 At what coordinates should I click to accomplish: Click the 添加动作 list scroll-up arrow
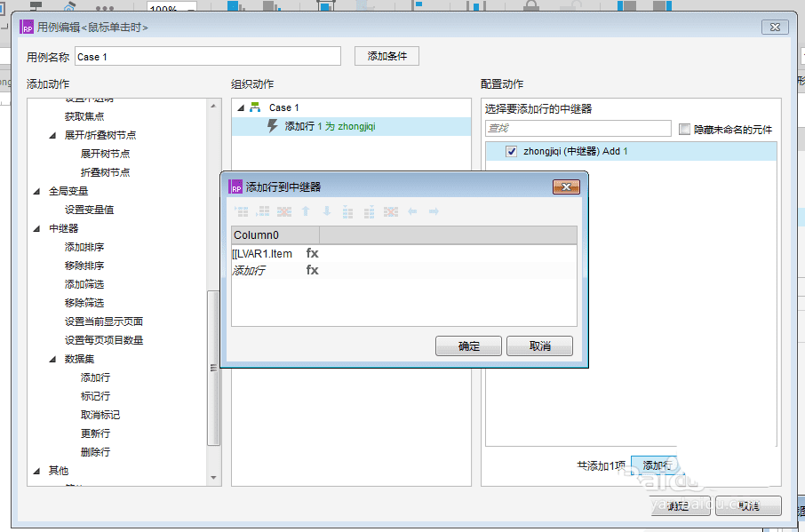coord(213,106)
